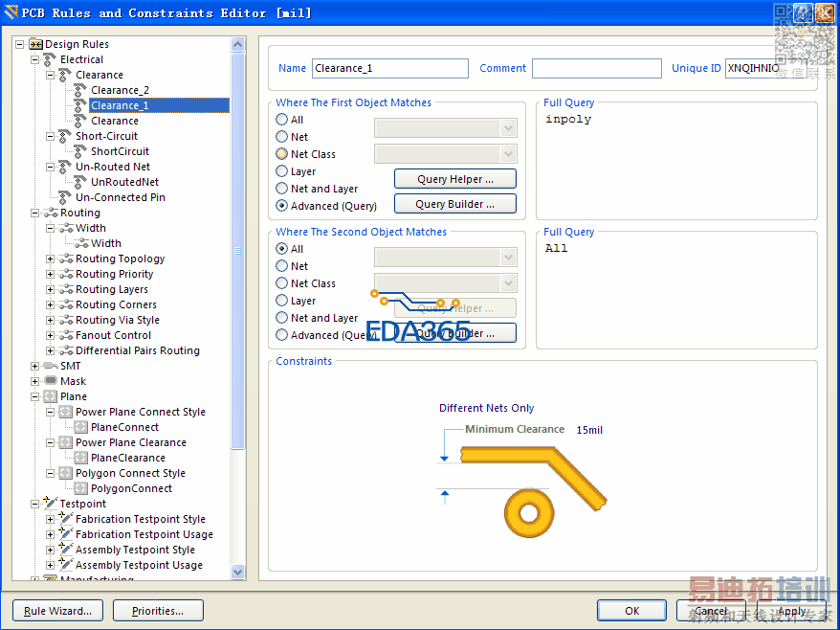The image size is (840, 630).
Task: Click the tree scrollbar down arrow
Action: 238,573
